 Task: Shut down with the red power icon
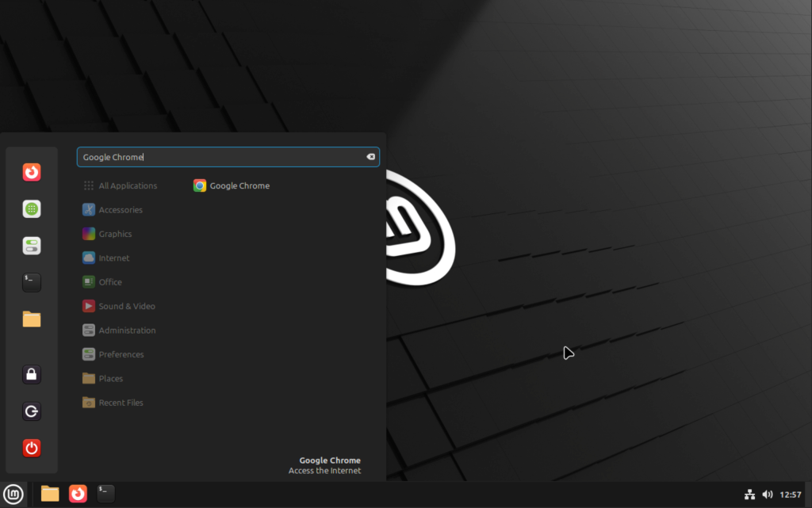click(x=31, y=448)
